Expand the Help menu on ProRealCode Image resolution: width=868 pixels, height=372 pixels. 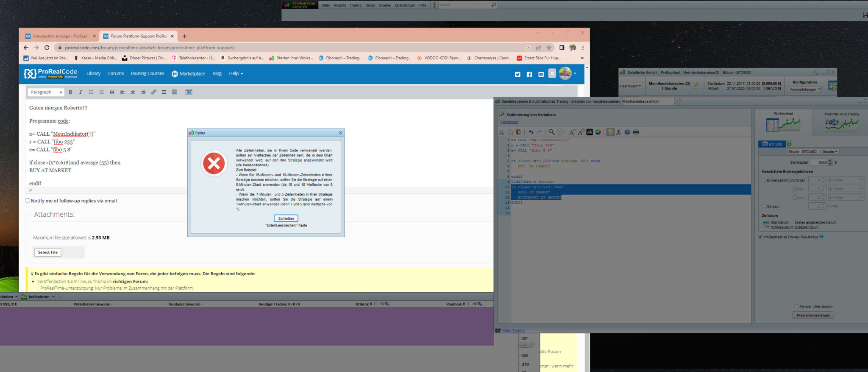pos(236,74)
